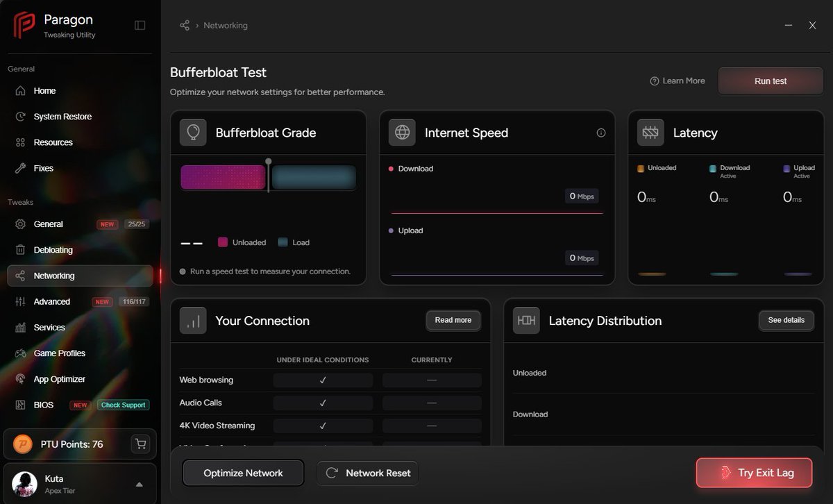Viewport: 833px width, 504px height.
Task: Click the share icon in the breadcrumb
Action: point(185,26)
